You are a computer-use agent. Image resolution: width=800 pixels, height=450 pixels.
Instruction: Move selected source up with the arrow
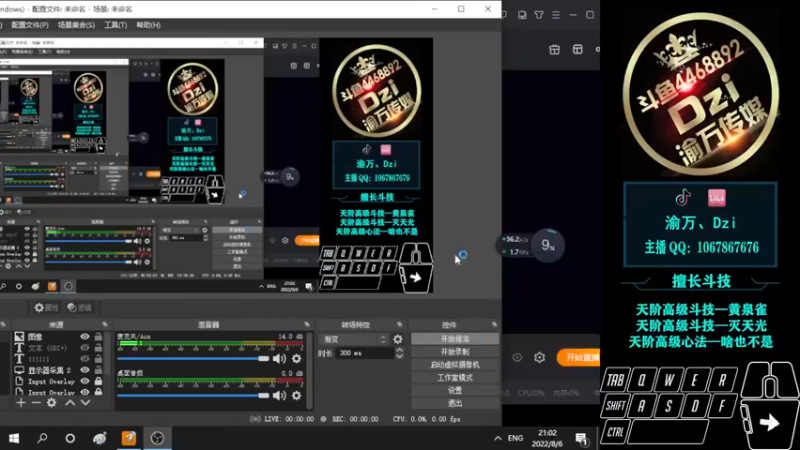tap(70, 403)
